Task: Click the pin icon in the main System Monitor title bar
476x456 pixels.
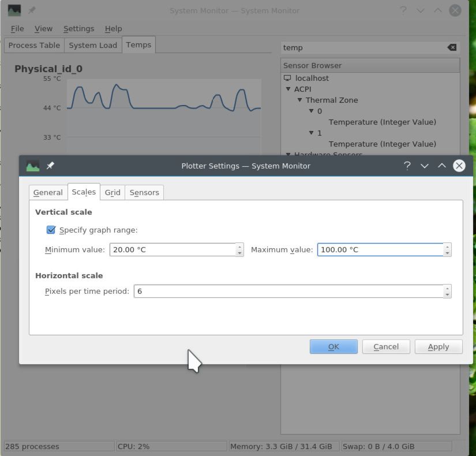Action: 32,10
